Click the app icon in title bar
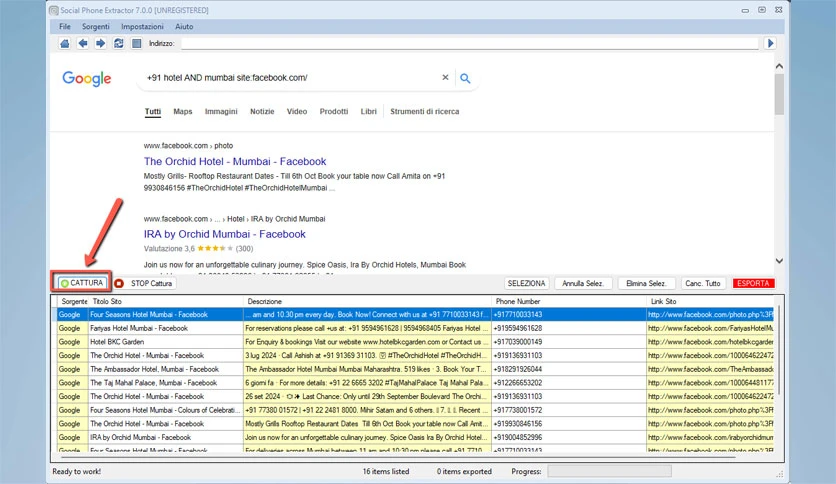This screenshot has height=484, width=836. (53, 10)
